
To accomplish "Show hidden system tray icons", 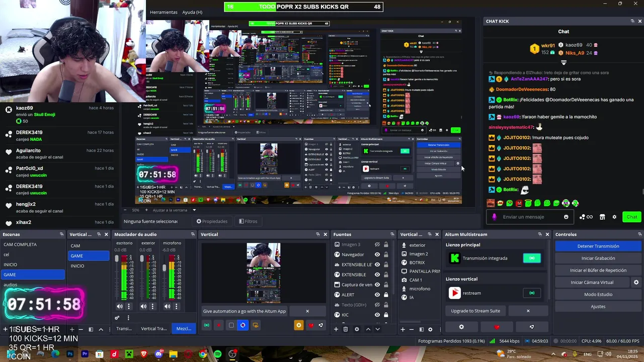I will point(553,354).
